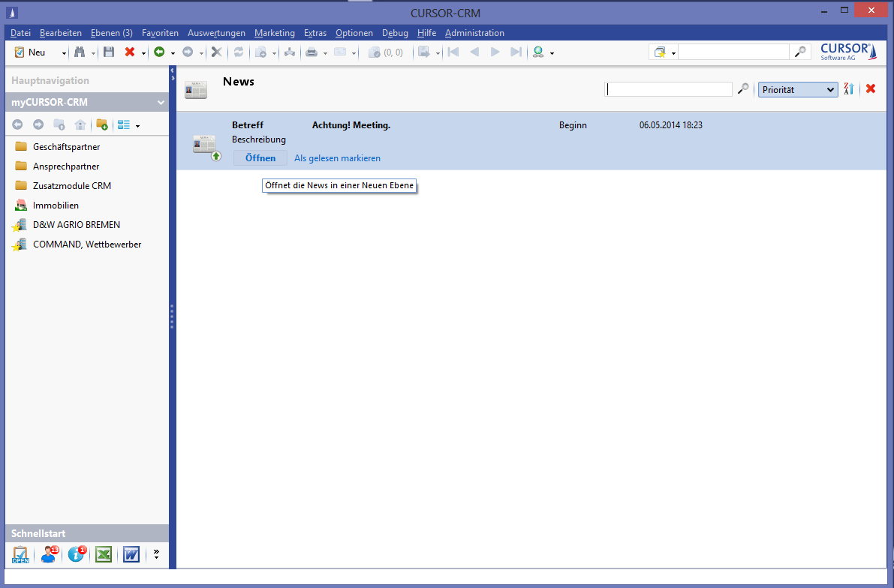894x588 pixels.
Task: Click the user icon with 13 badge
Action: [50, 554]
